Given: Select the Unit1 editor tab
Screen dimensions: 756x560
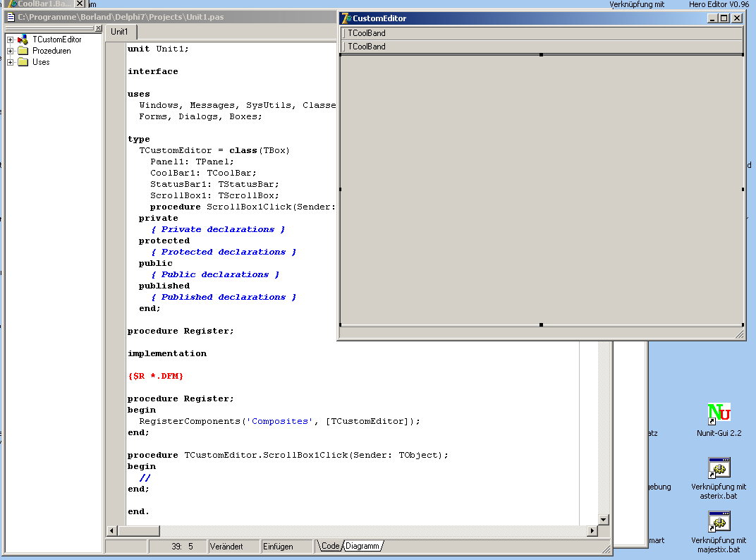Looking at the screenshot, I should click(x=120, y=32).
